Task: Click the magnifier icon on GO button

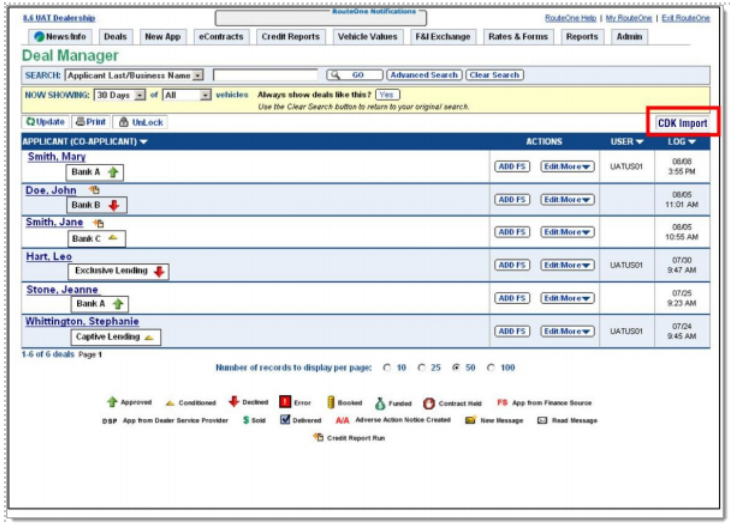Action: coord(335,75)
